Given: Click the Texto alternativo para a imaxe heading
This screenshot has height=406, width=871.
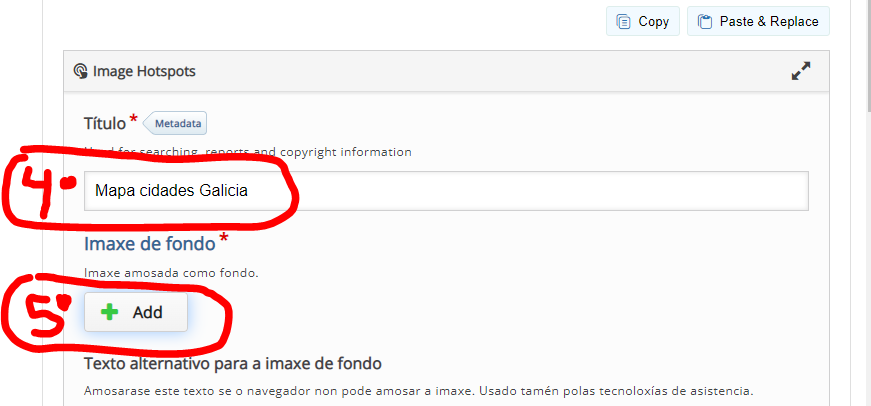Looking at the screenshot, I should 232,362.
